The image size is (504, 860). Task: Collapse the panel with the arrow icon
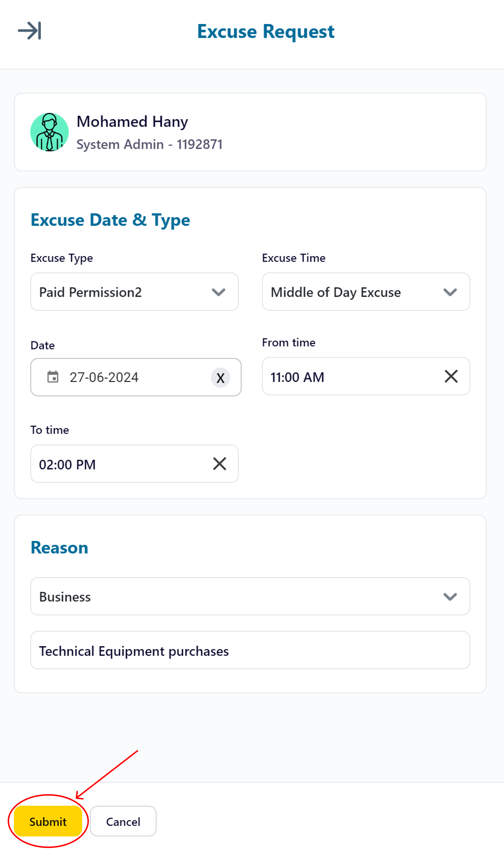[x=30, y=31]
